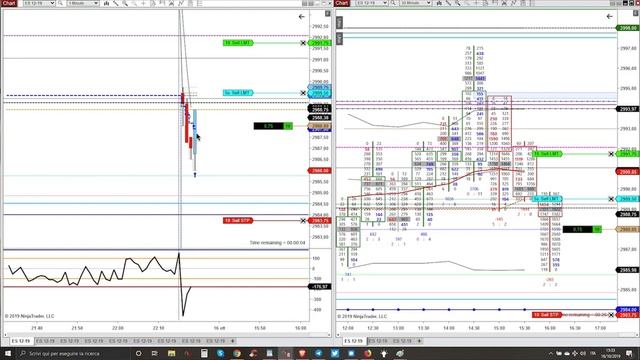Open Telegram from the taskbar

click(x=318, y=353)
